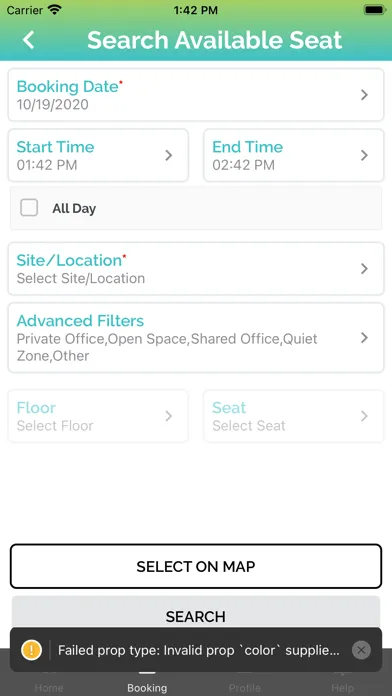Dismiss the warning with X icon
392x696 pixels.
tap(361, 650)
